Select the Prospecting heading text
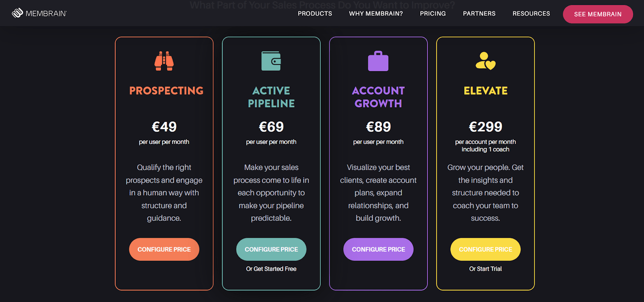The height and width of the screenshot is (302, 644). pos(166,91)
